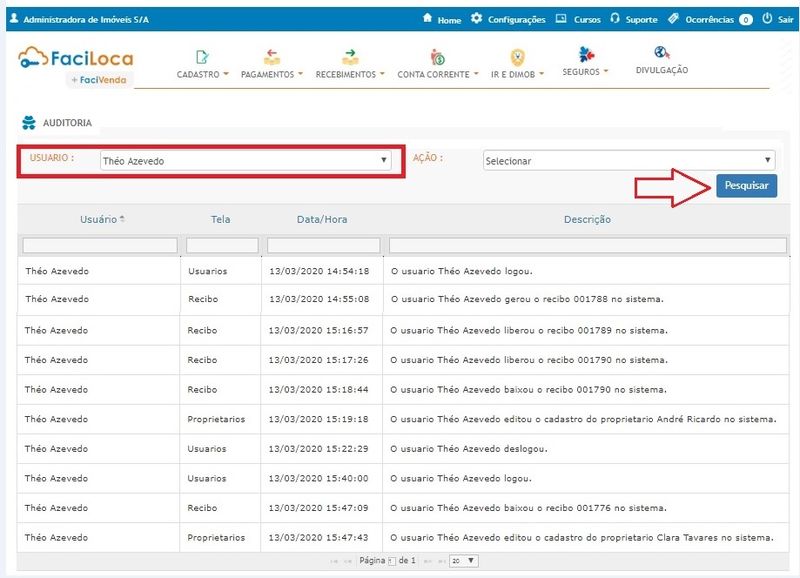Viewport: 800px width, 578px height.
Task: Click the Cadastro menu icon
Action: pos(203,57)
